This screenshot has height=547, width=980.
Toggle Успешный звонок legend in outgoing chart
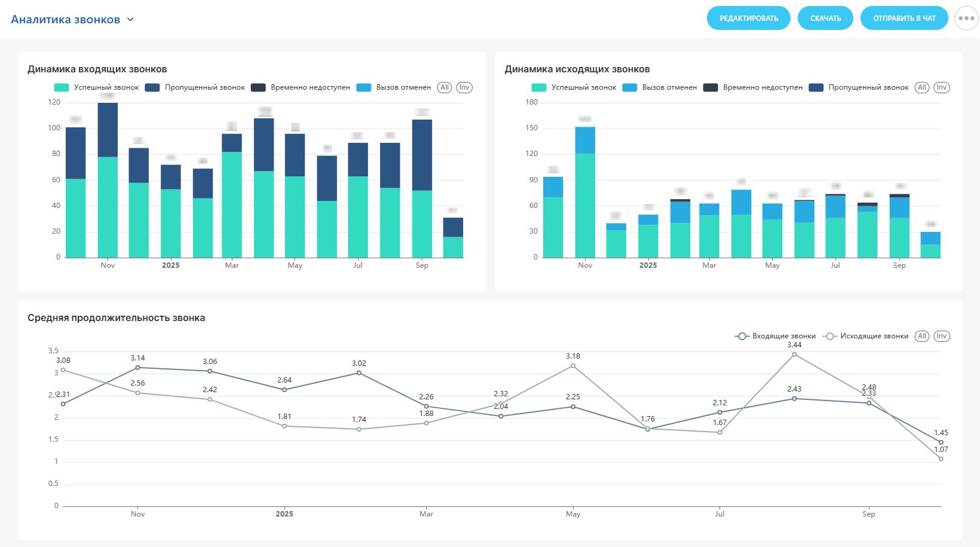(574, 87)
